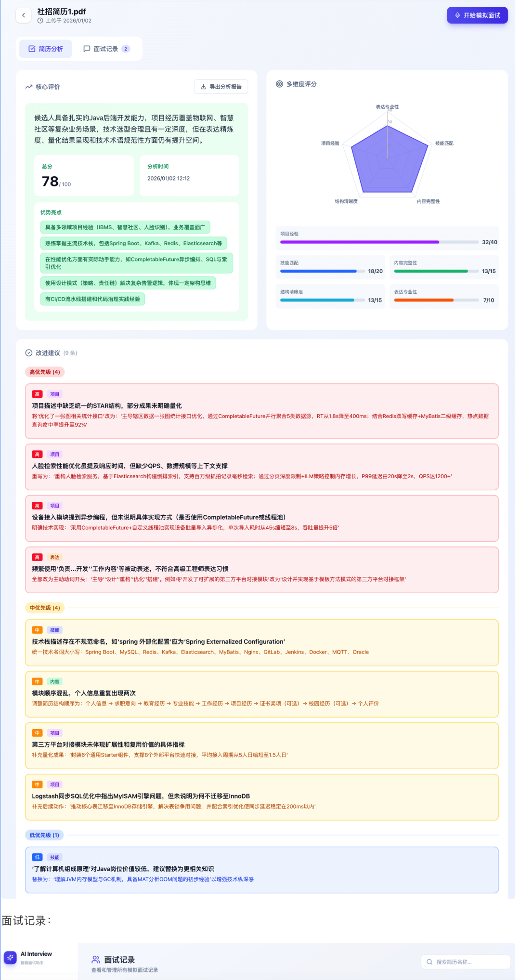Click highlight tag 使用设计模式（策略、责任链）
This screenshot has width=520, height=980.
(128, 283)
